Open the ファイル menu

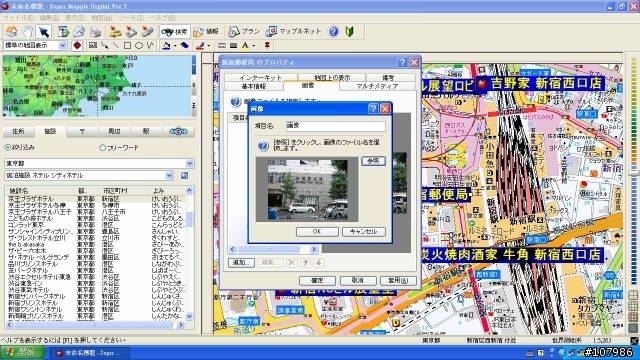(18, 18)
